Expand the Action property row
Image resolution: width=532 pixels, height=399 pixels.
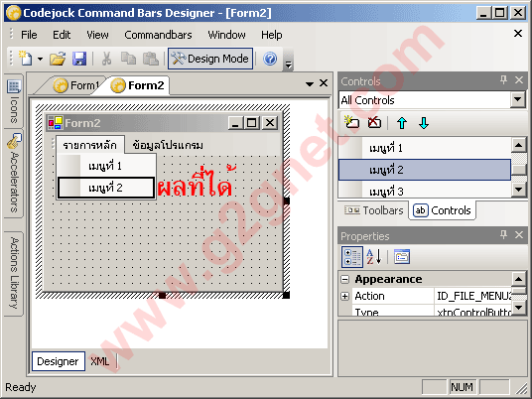click(x=345, y=296)
